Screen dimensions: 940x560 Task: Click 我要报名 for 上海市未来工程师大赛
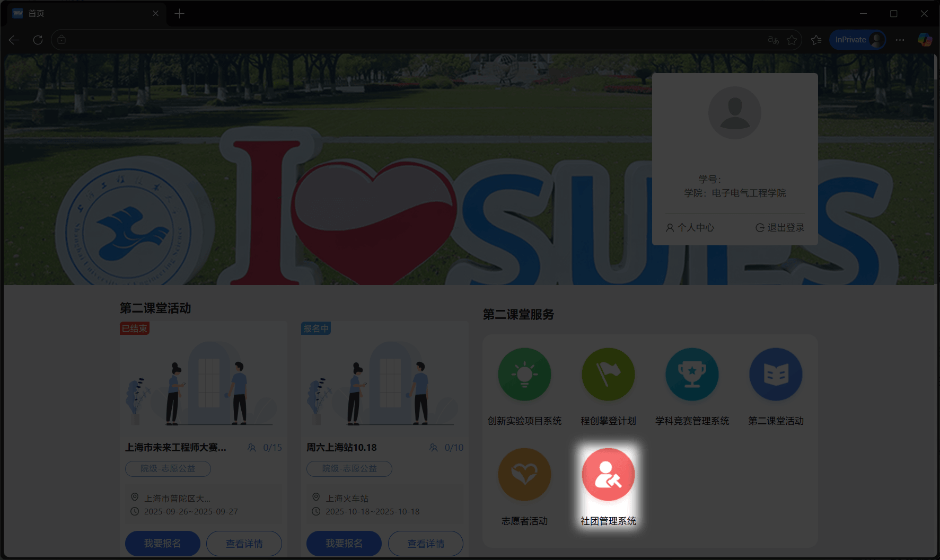coord(162,544)
